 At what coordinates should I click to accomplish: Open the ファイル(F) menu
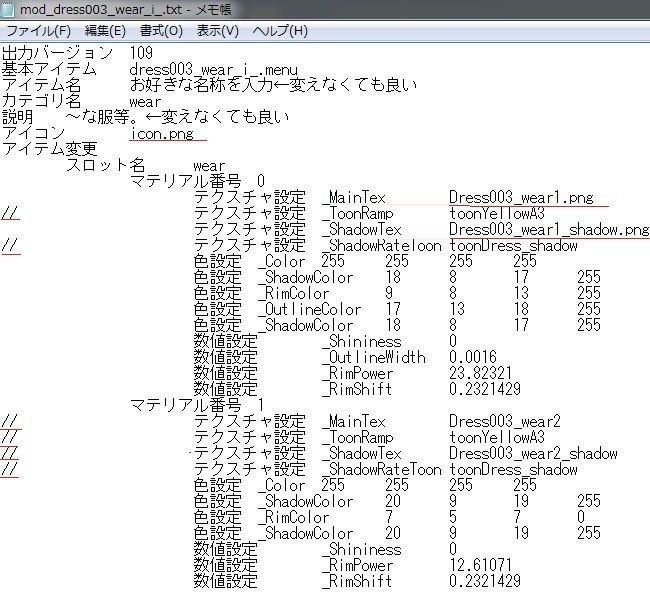[39, 31]
